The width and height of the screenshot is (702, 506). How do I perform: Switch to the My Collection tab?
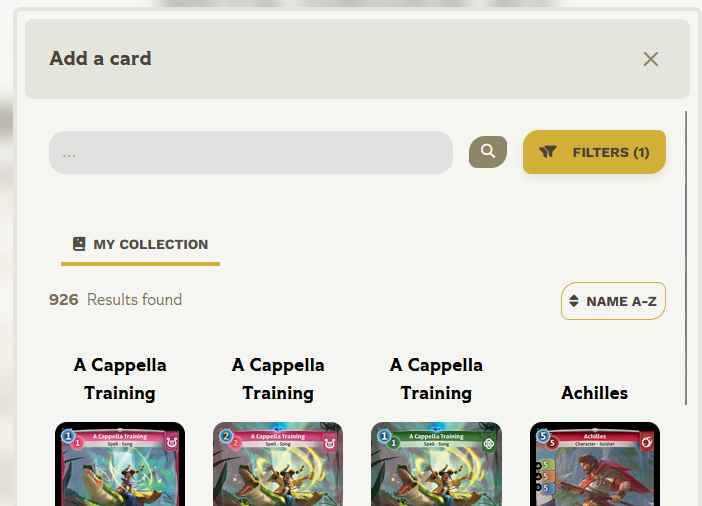(x=141, y=244)
